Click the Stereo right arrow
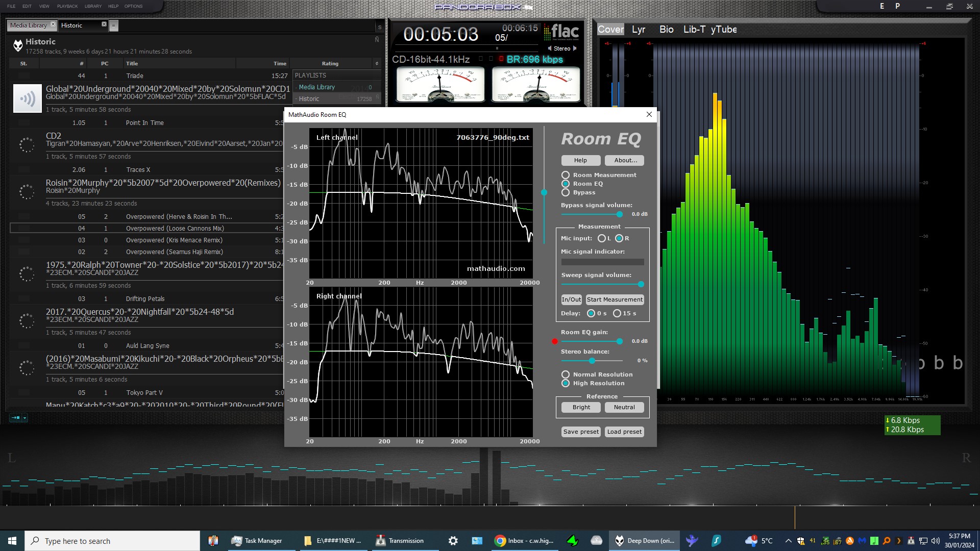This screenshot has width=980, height=551. pos(575,48)
